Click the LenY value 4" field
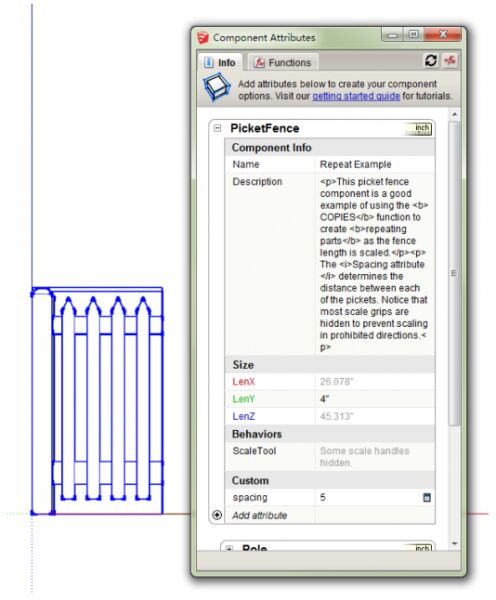The image size is (496, 600). tap(375, 399)
